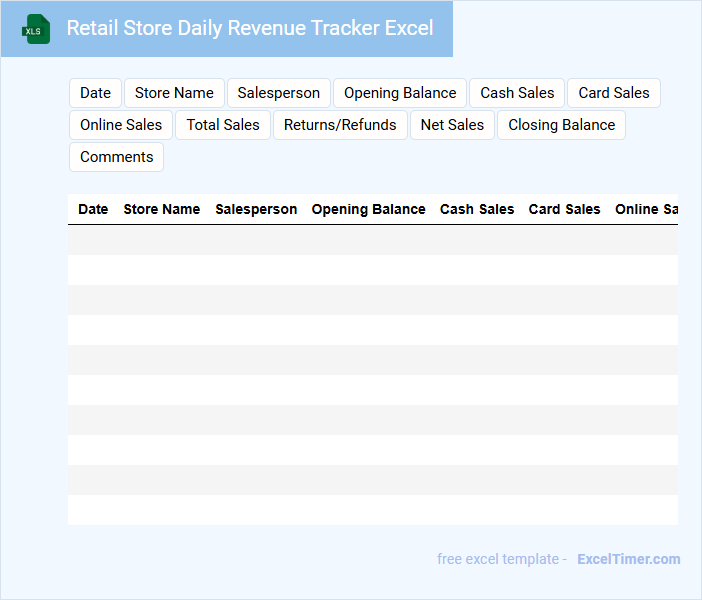
Task: Select the Salesperson table column header
Action: [256, 209]
